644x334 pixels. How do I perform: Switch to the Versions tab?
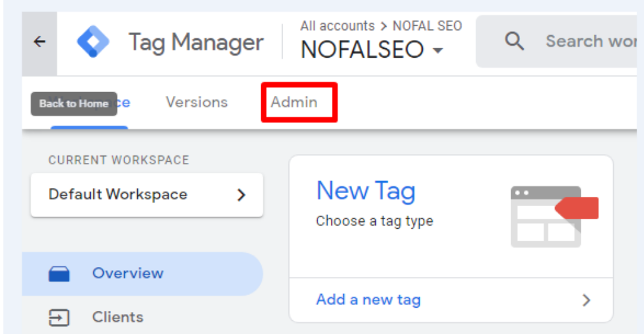pos(197,102)
